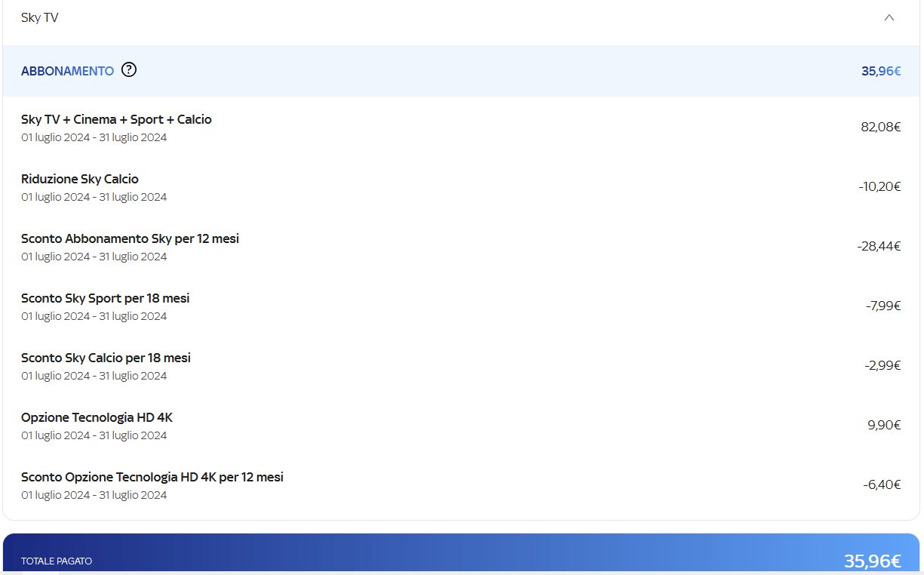Click the Opzione Tecnologia HD 4K line
The height and width of the screenshot is (575, 924).
pos(97,417)
